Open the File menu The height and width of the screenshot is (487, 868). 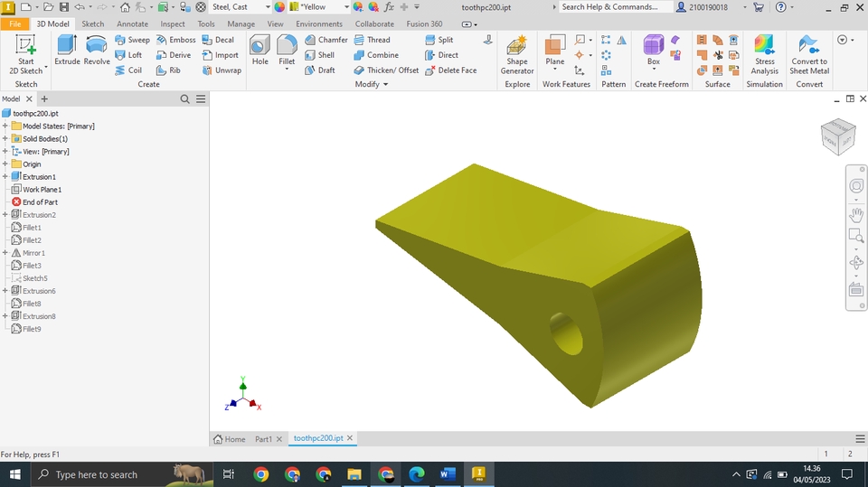pyautogui.click(x=15, y=23)
